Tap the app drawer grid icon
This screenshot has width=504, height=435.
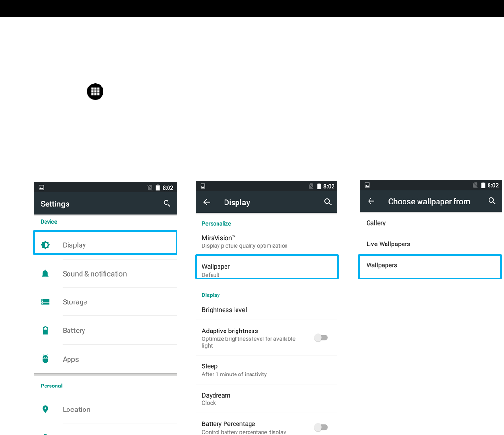click(95, 91)
